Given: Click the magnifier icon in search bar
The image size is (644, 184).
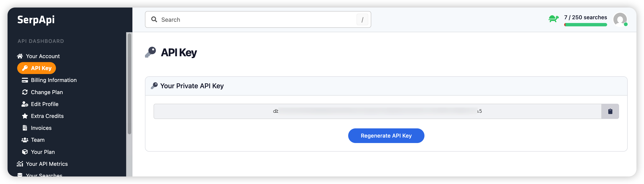Looking at the screenshot, I should (x=154, y=19).
